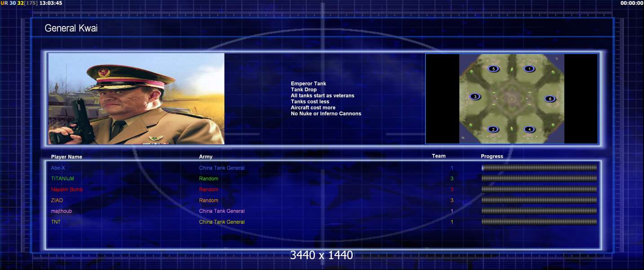
Task: Click TNT's China Tank General army
Action: (x=222, y=222)
